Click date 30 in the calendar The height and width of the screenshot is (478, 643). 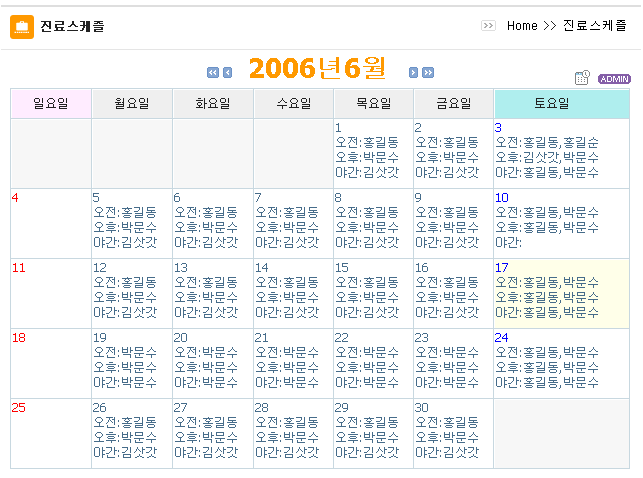[422, 408]
